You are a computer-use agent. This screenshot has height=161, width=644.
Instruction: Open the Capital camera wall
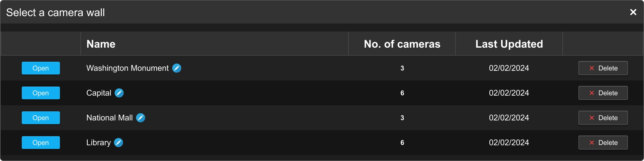[x=41, y=93]
